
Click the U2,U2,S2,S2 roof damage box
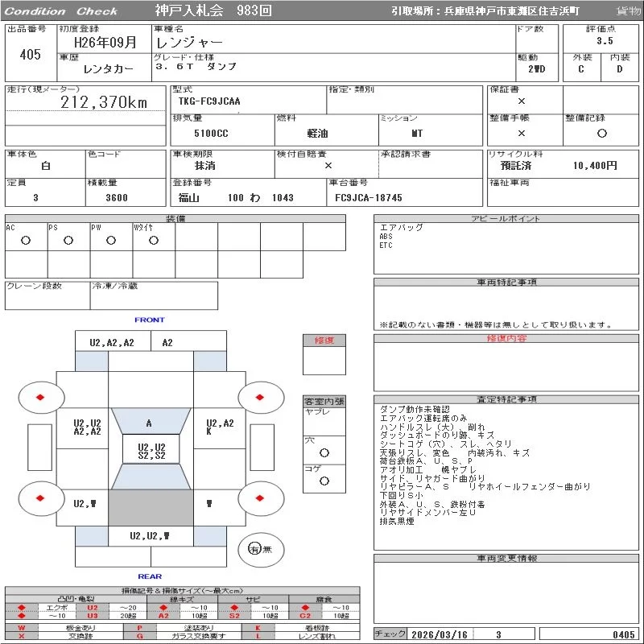[151, 452]
